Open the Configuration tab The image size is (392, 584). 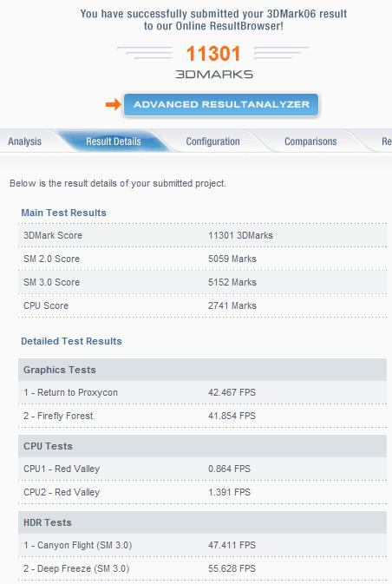212,141
